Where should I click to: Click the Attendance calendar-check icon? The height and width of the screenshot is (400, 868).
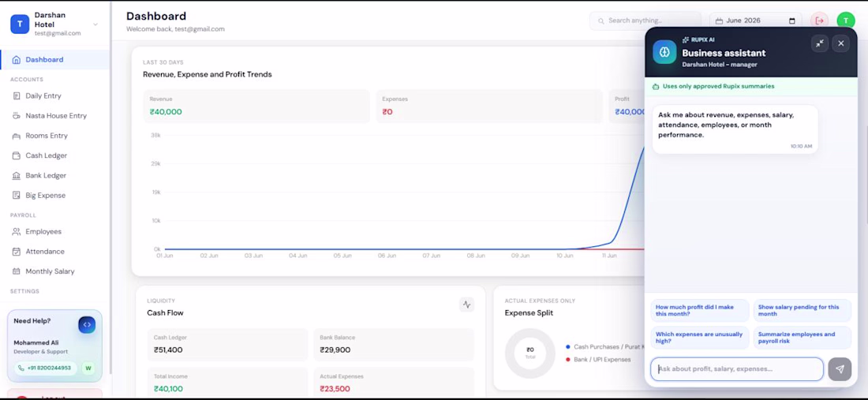[x=16, y=252]
